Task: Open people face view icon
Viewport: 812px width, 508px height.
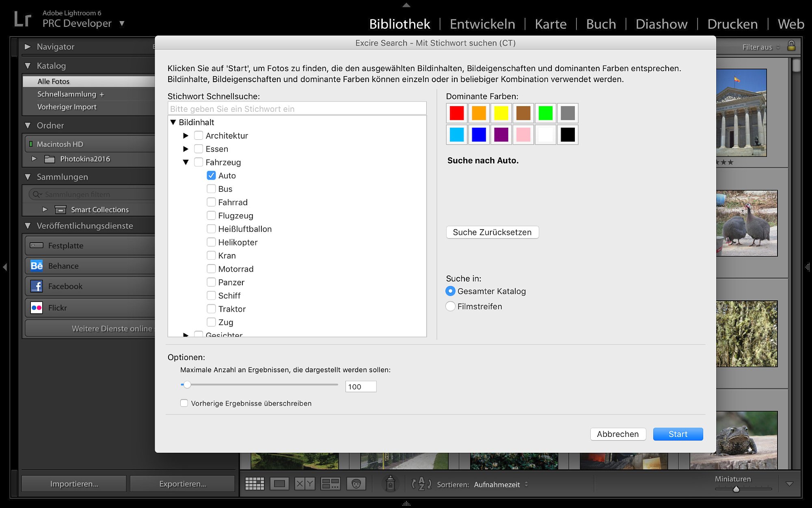Action: [x=356, y=484]
